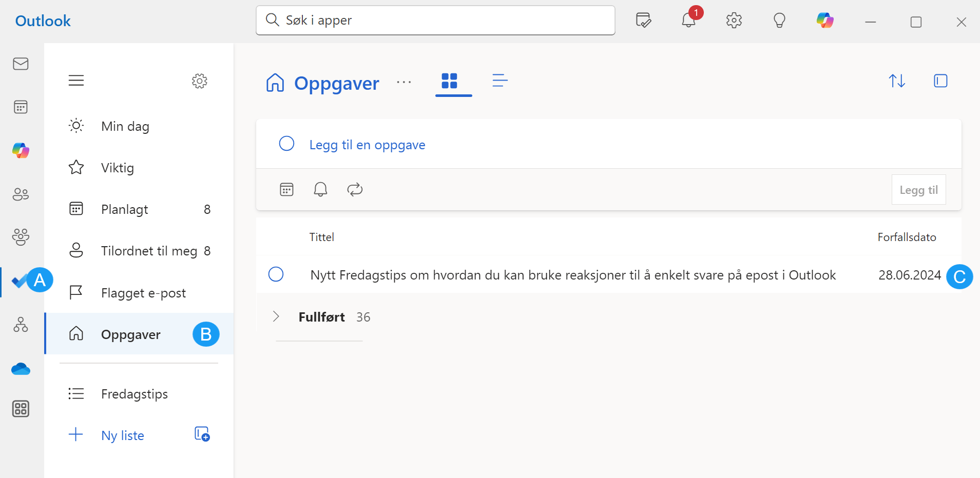The image size is (980, 478).
Task: Open More apps grid in left rail
Action: pyautogui.click(x=21, y=409)
